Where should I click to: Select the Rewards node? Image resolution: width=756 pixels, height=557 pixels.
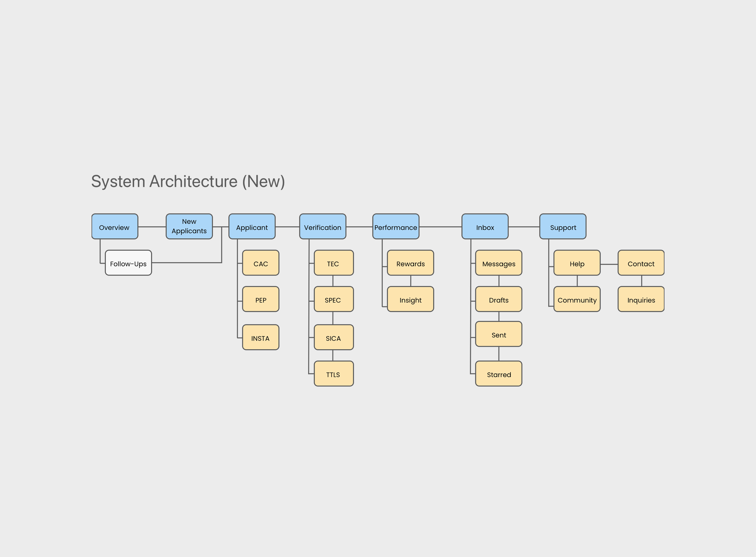[x=410, y=263]
